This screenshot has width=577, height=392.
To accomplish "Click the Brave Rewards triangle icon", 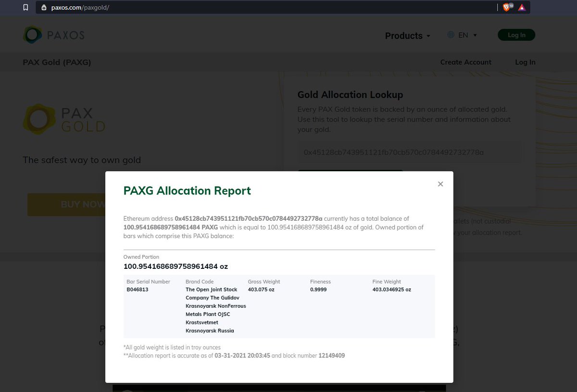I will pos(522,7).
